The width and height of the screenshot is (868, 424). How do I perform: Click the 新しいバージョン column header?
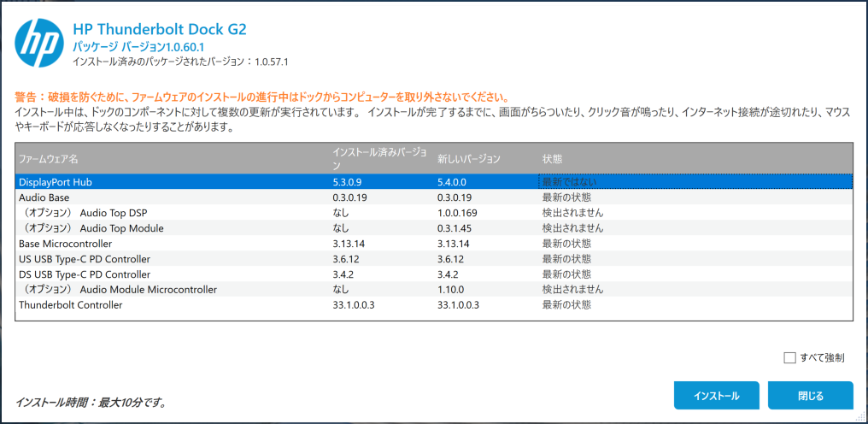click(486, 158)
